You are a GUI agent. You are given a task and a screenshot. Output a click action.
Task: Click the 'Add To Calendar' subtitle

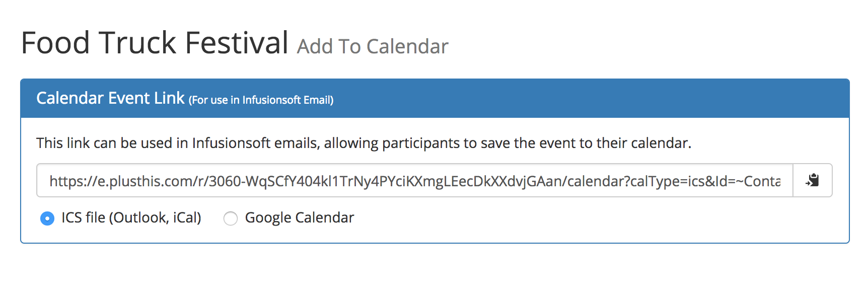pyautogui.click(x=373, y=46)
